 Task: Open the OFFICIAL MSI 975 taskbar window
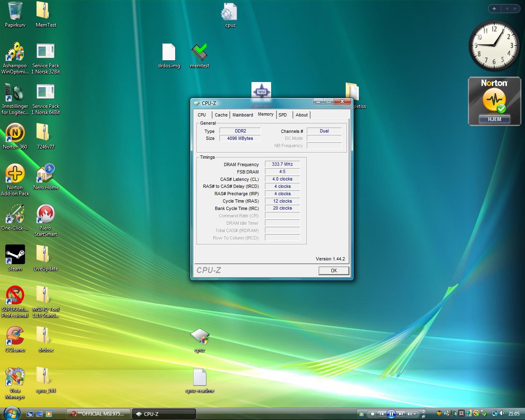pyautogui.click(x=98, y=414)
